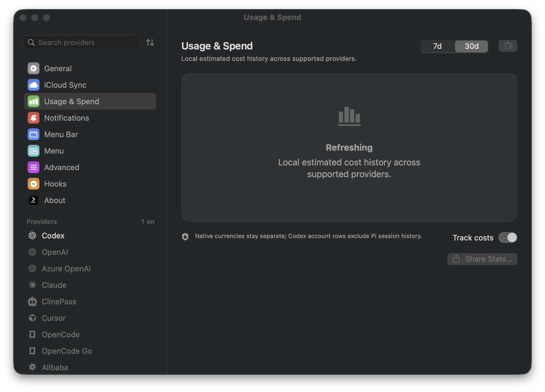The height and width of the screenshot is (392, 545).
Task: Click the Native currencies note text
Action: [x=308, y=236]
